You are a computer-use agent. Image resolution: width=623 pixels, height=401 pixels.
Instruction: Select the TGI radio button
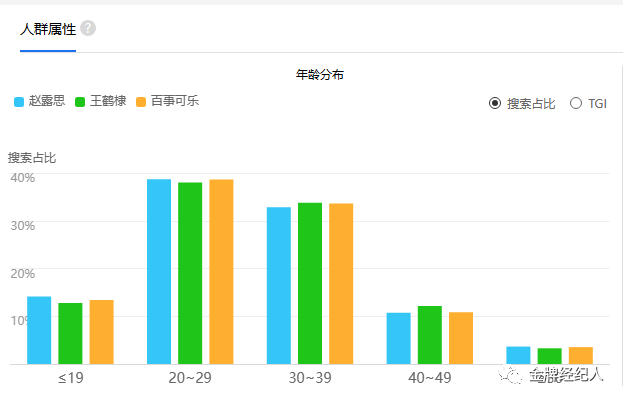tap(576, 103)
